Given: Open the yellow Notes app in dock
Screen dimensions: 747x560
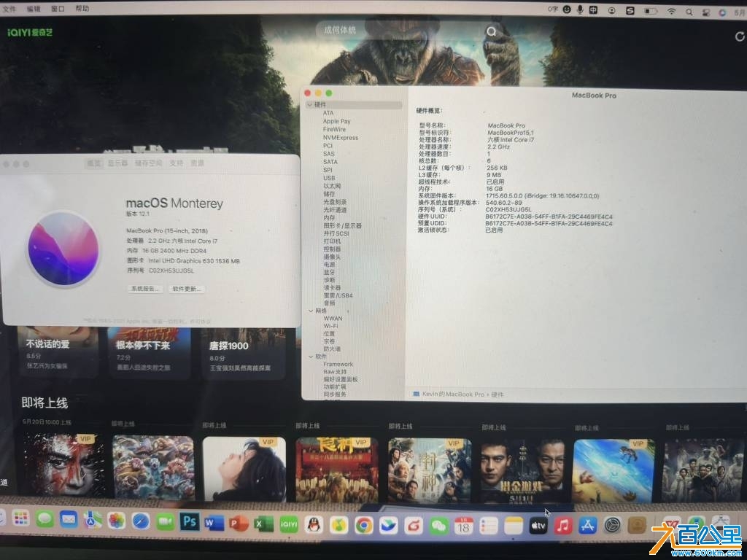Looking at the screenshot, I should point(514,526).
